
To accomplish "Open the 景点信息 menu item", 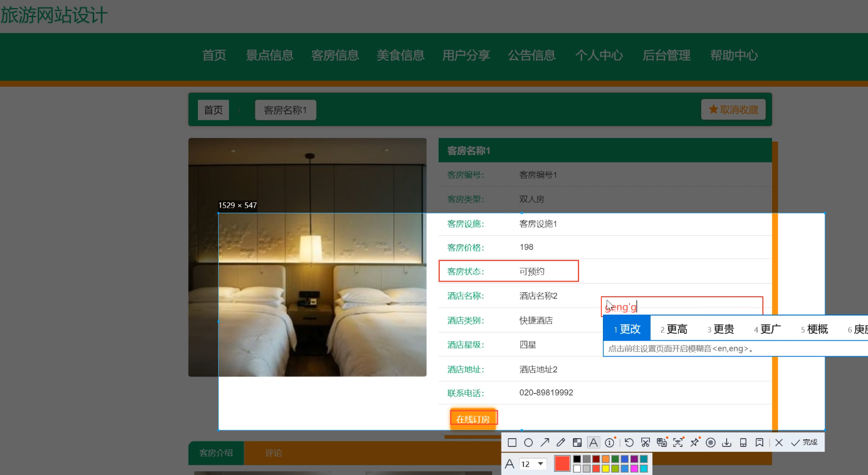I will (270, 56).
